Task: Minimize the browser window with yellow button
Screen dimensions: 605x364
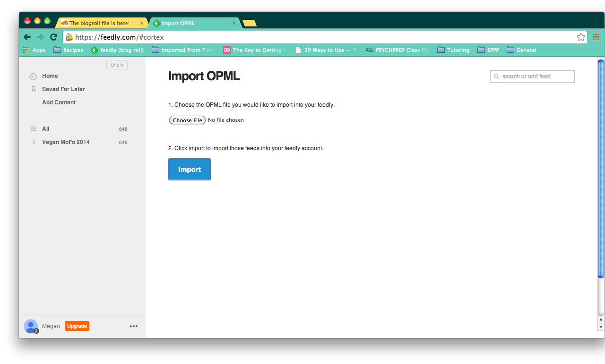Action: point(37,21)
